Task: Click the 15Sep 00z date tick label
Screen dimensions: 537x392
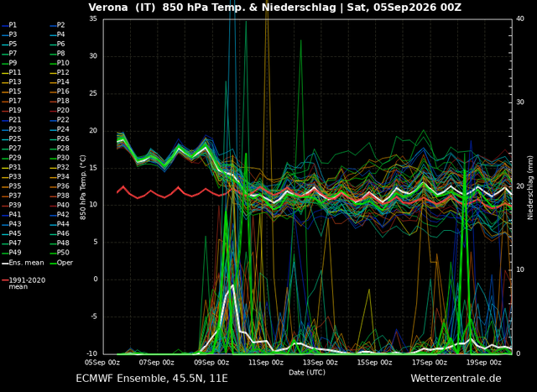Action: pyautogui.click(x=375, y=363)
